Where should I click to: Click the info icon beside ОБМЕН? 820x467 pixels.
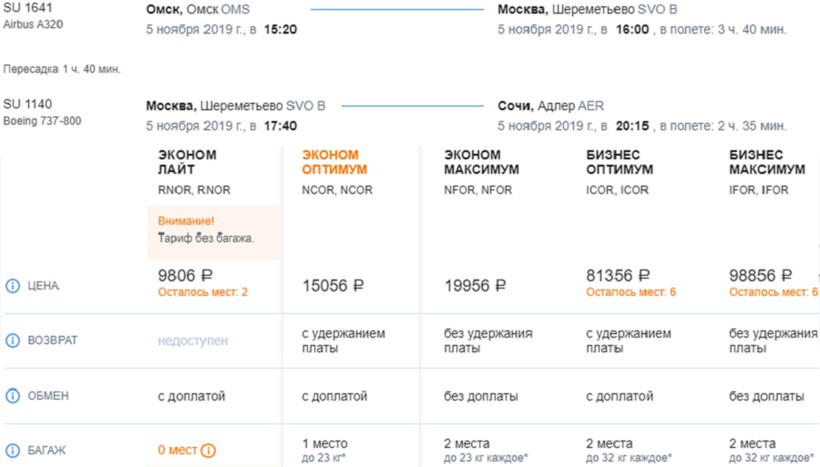(13, 396)
